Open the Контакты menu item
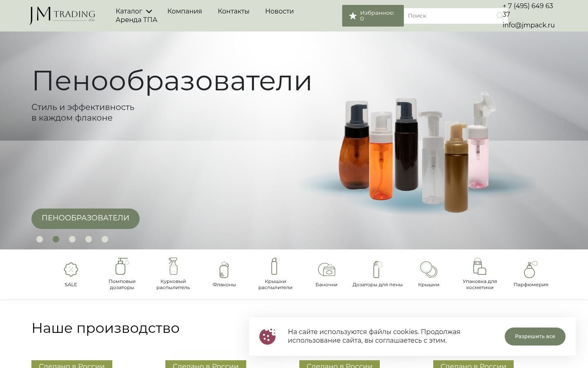588x368 pixels. coord(234,11)
